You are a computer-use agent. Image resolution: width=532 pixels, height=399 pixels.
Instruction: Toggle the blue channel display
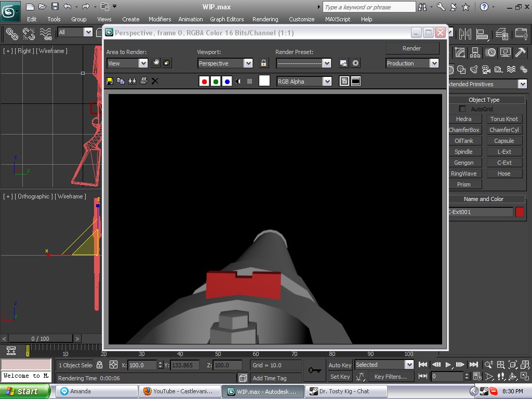[x=227, y=82]
